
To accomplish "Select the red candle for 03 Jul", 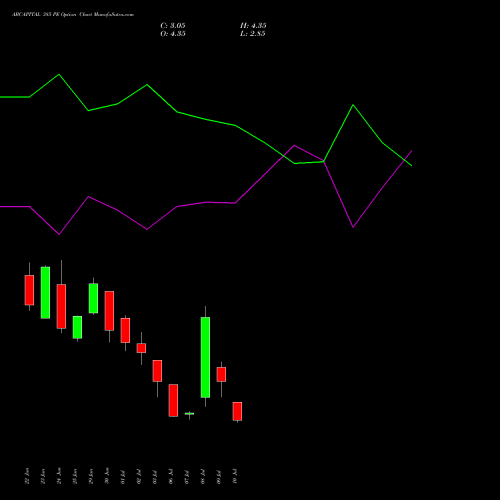I will (x=157, y=371).
